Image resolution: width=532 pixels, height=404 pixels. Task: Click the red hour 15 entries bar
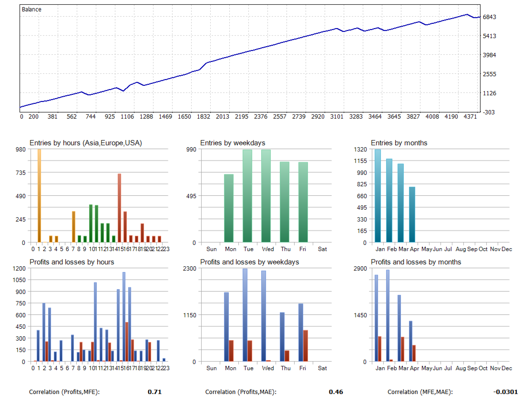point(120,208)
